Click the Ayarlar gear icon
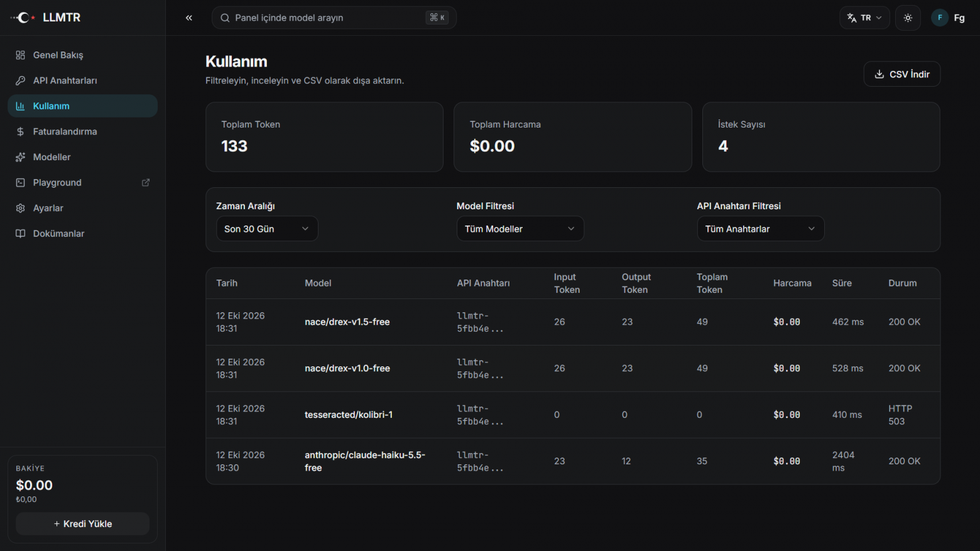Image resolution: width=980 pixels, height=551 pixels. (x=21, y=208)
